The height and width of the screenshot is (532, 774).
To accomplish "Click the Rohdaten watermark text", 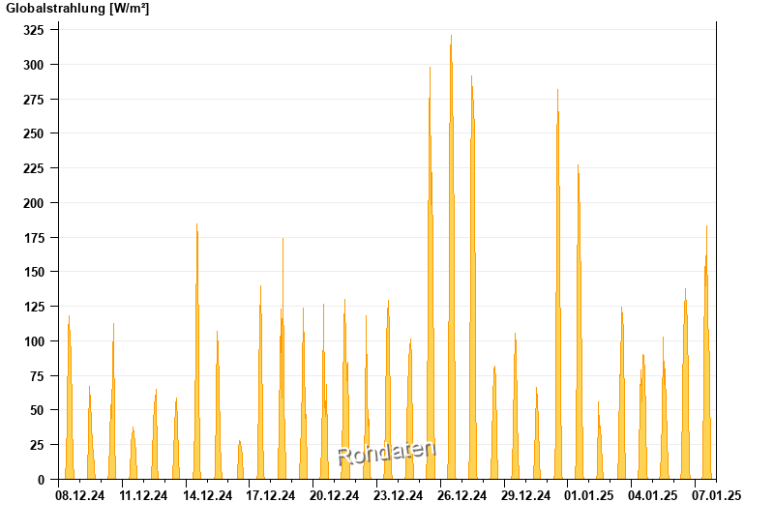I will point(387,453).
